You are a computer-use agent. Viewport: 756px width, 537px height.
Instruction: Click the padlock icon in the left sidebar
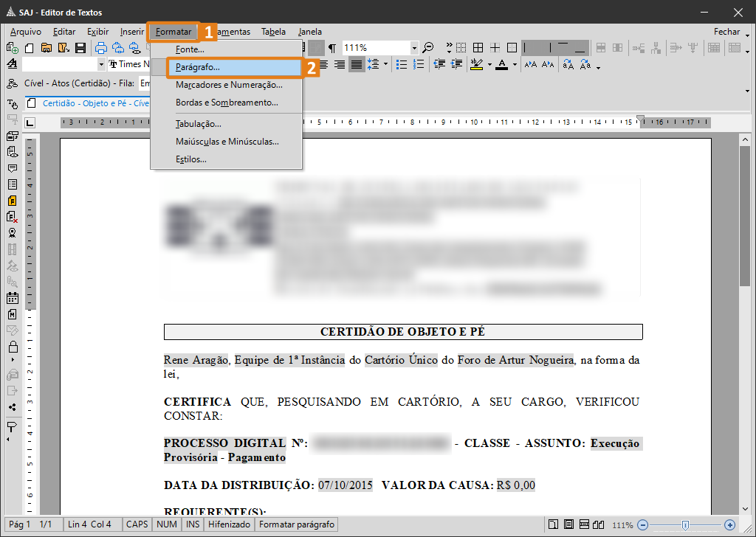click(x=13, y=346)
